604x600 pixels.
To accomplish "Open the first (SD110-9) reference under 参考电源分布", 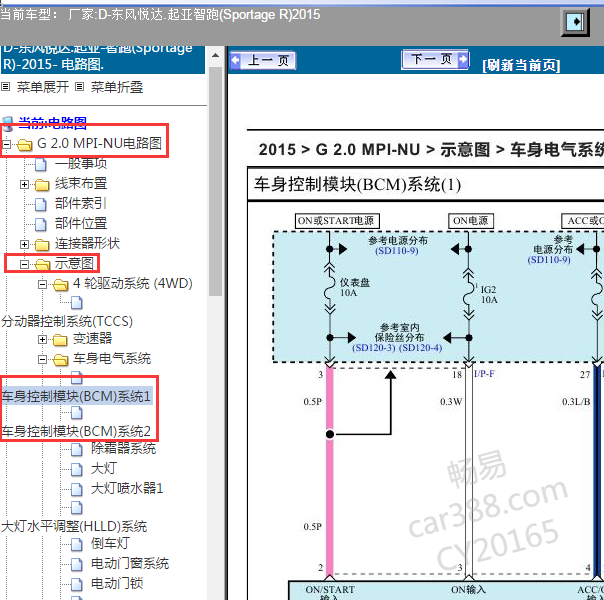I will click(397, 251).
